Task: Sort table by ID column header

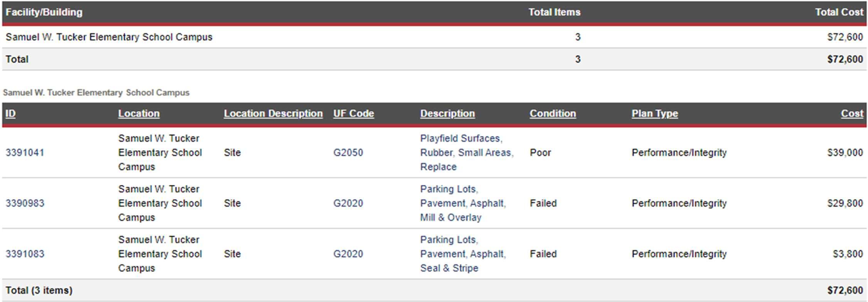Action: tap(10, 114)
